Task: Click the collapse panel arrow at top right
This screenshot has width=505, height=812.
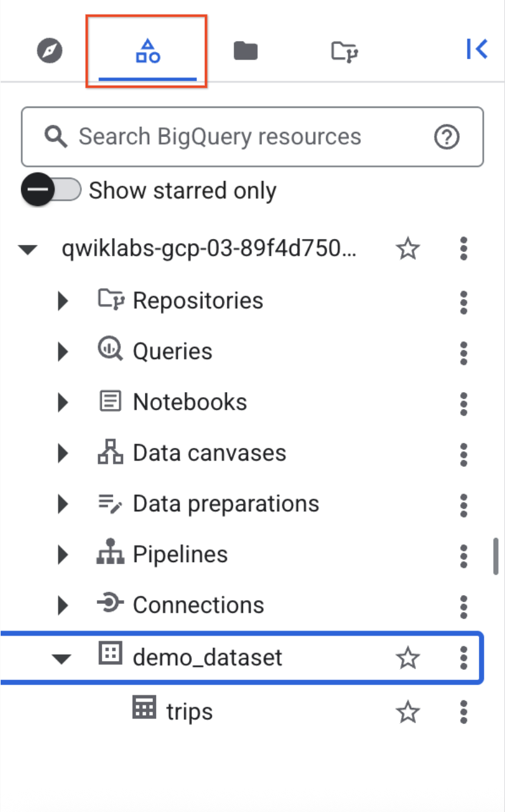Action: click(476, 49)
